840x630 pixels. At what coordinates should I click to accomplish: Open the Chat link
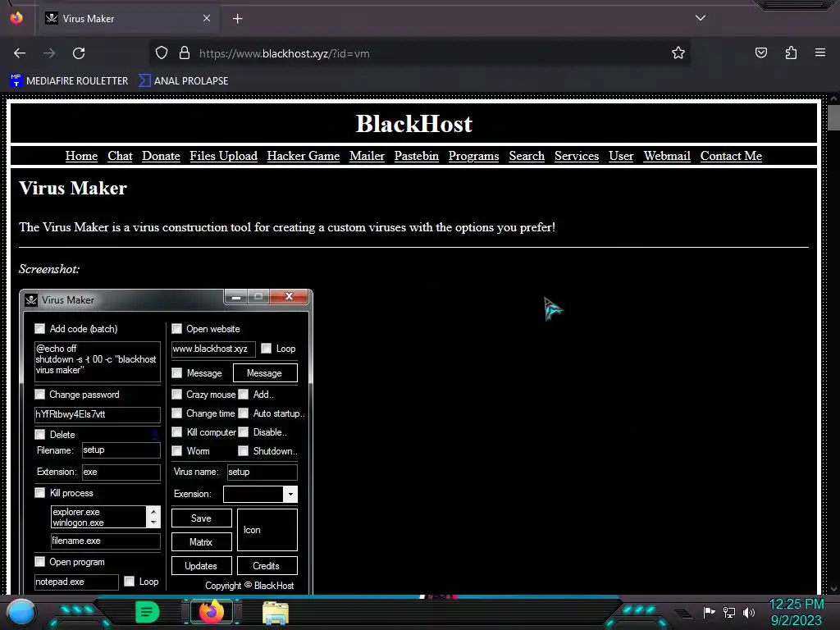(x=120, y=156)
